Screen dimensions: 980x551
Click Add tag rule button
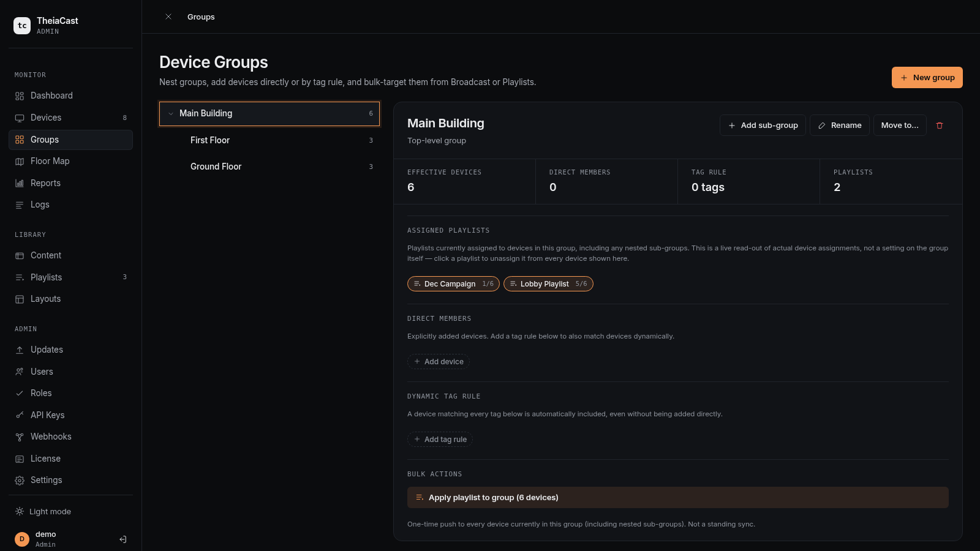(x=440, y=439)
